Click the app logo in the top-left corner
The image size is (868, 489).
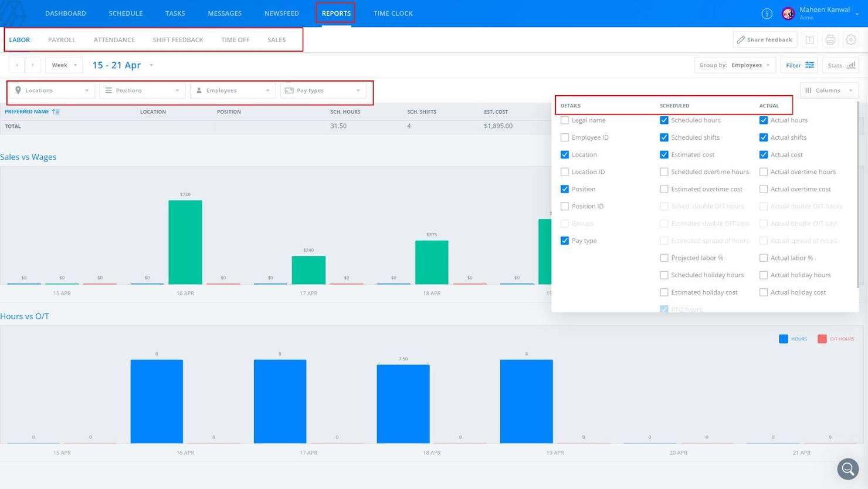[x=13, y=14]
